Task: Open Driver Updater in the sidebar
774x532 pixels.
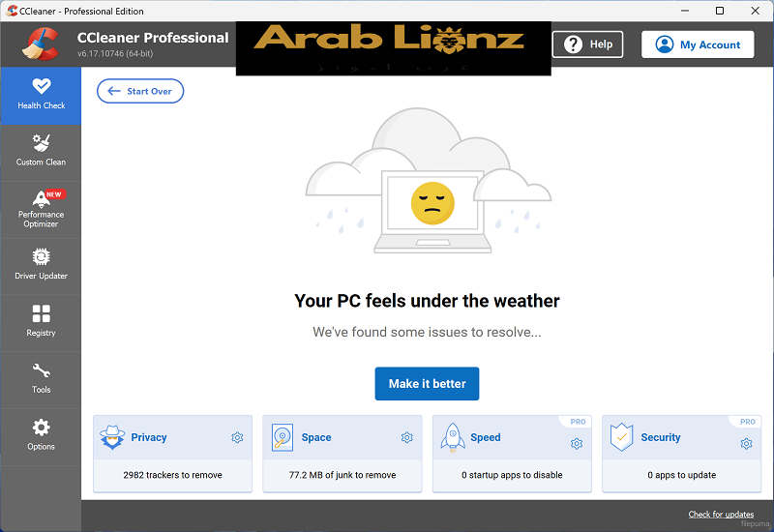Action: (41, 267)
